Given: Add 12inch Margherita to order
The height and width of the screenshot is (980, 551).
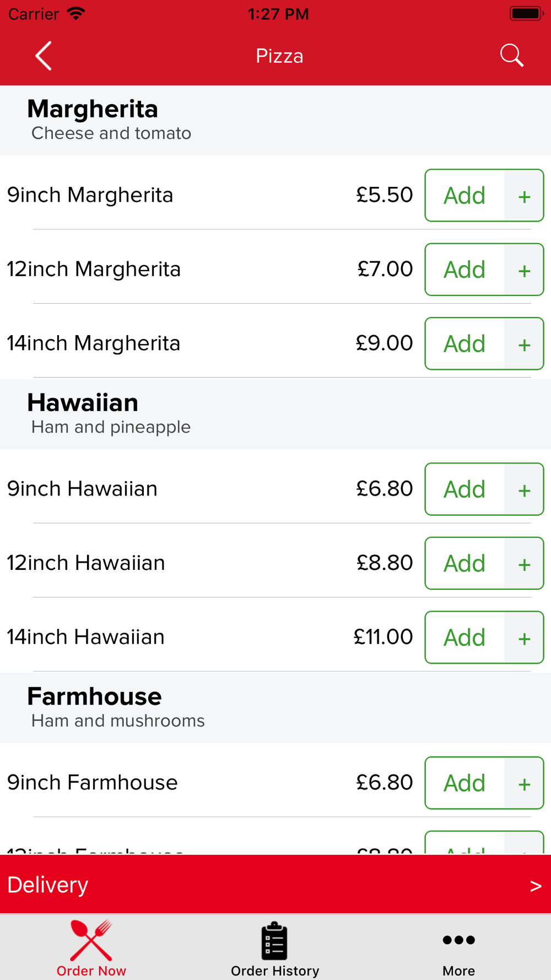Looking at the screenshot, I should tap(464, 270).
